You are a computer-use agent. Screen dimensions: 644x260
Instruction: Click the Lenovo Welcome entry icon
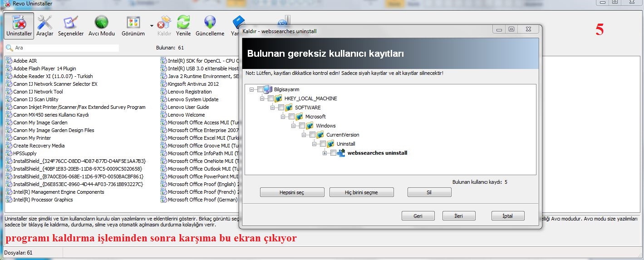(164, 115)
